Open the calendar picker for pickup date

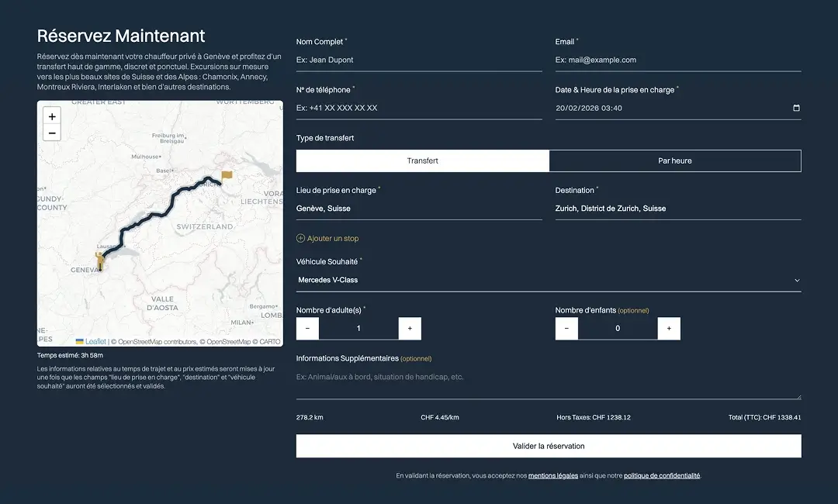[796, 108]
